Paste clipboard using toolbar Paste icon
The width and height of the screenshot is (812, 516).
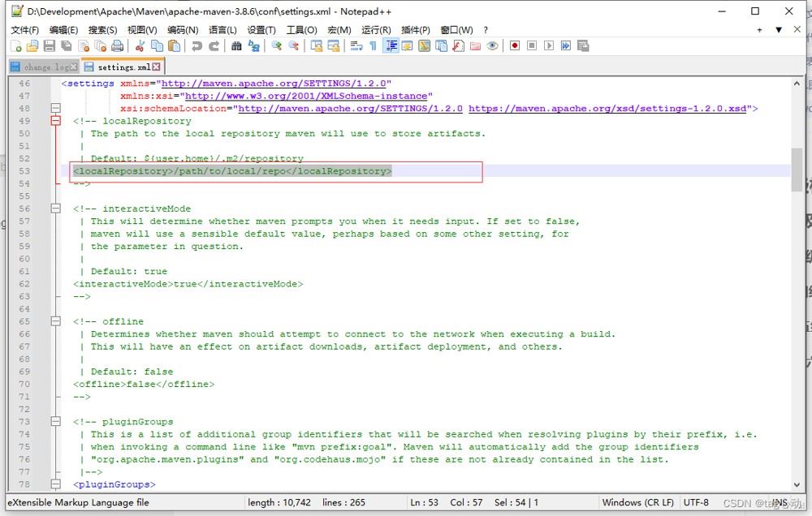174,46
